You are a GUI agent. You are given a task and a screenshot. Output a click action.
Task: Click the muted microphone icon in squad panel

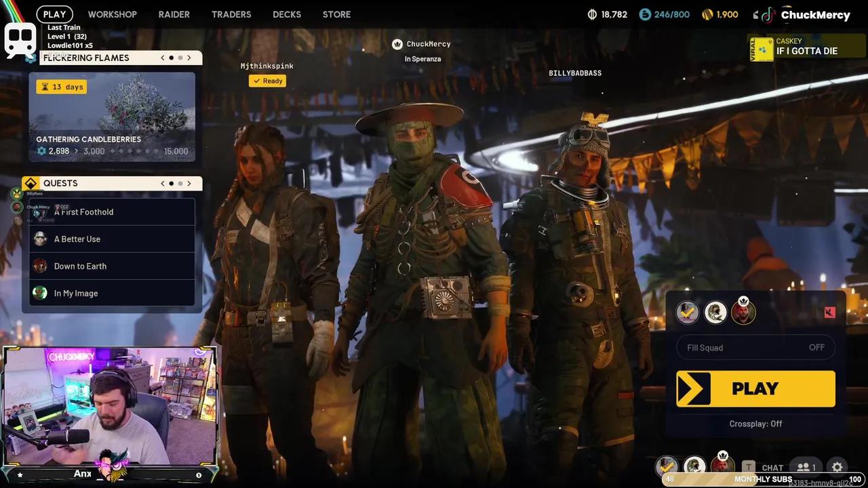click(829, 312)
